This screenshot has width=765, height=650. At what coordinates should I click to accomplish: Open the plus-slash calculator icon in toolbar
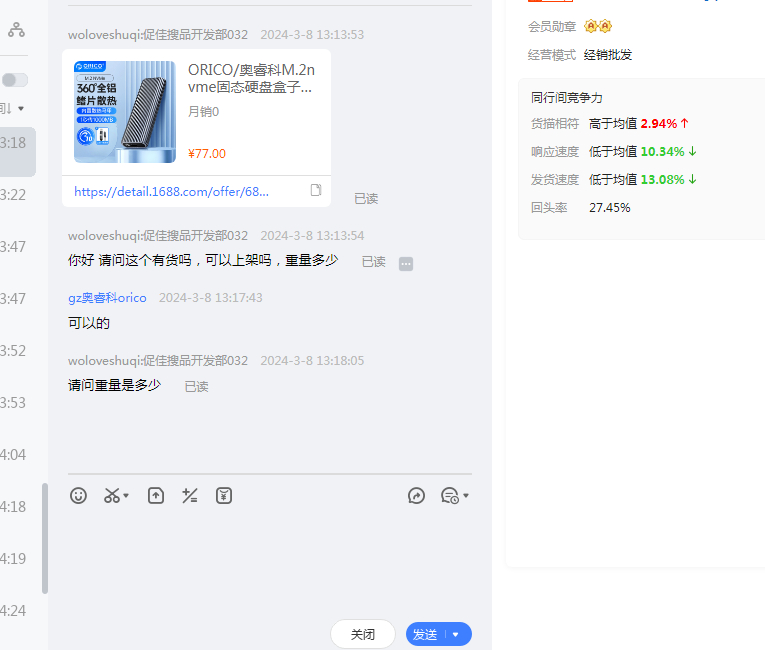[189, 495]
